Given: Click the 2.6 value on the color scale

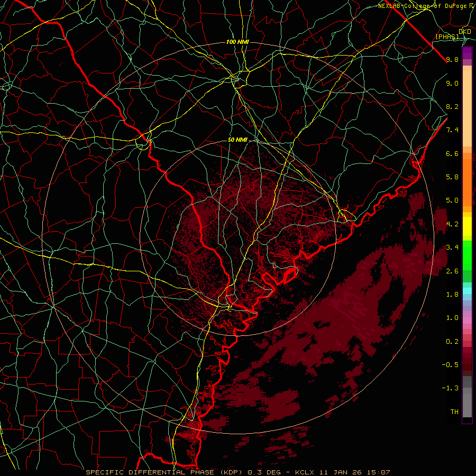Looking at the screenshot, I should tap(452, 271).
